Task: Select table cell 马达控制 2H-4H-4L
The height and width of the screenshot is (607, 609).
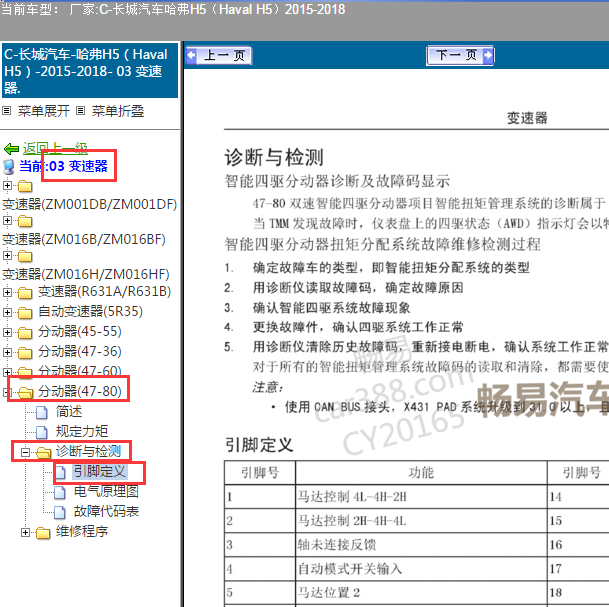Action: pos(421,520)
